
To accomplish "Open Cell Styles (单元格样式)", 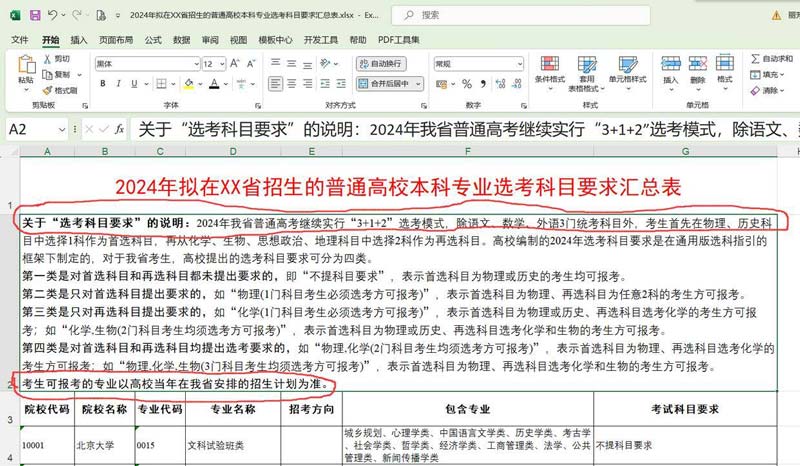I will (628, 71).
